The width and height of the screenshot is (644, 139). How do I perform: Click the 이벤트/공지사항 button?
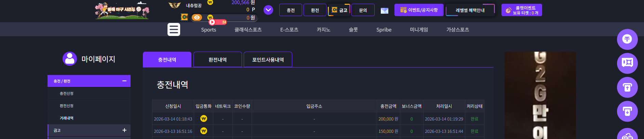click(419, 10)
